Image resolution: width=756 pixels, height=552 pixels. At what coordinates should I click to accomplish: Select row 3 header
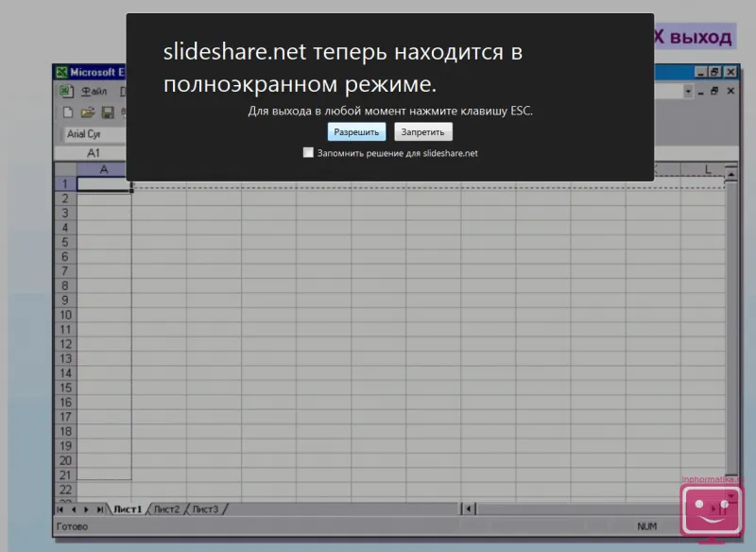point(65,213)
